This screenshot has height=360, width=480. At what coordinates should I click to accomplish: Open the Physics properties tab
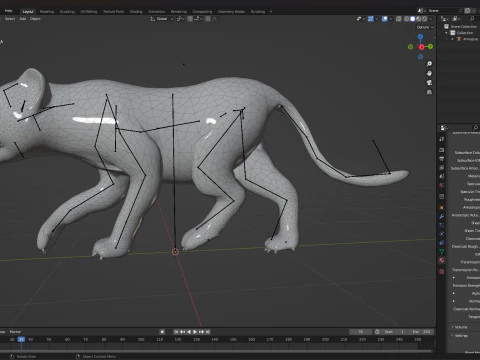(x=442, y=234)
